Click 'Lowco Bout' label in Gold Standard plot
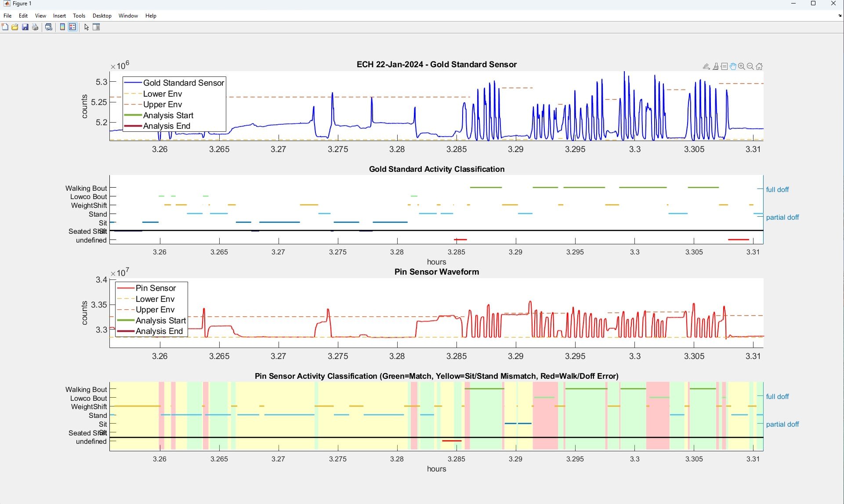 [x=88, y=197]
